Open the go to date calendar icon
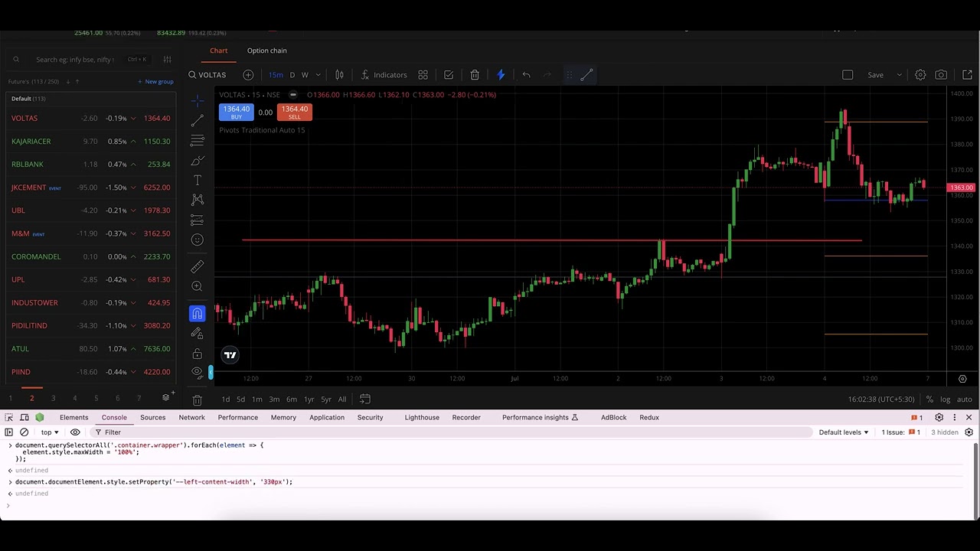 (x=365, y=399)
